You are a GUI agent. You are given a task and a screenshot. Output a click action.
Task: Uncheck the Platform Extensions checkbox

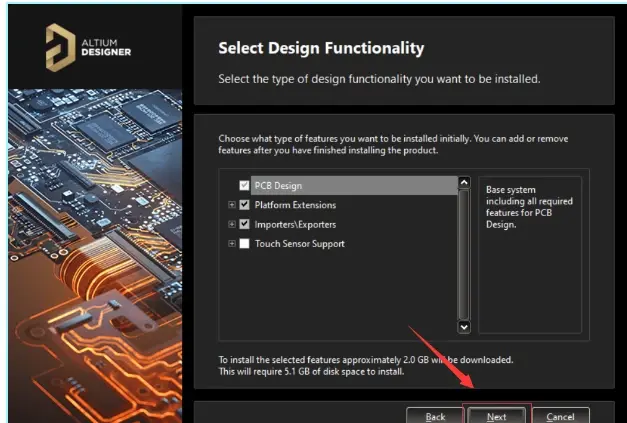tap(244, 205)
